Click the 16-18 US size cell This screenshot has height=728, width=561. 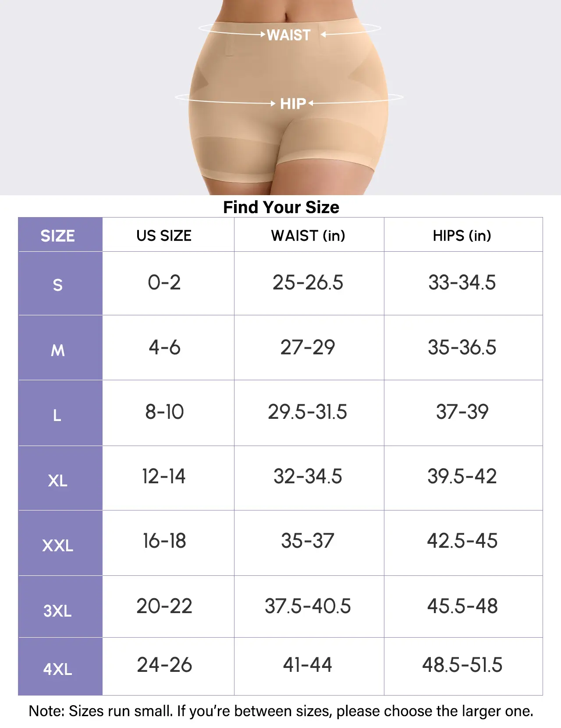pyautogui.click(x=164, y=541)
